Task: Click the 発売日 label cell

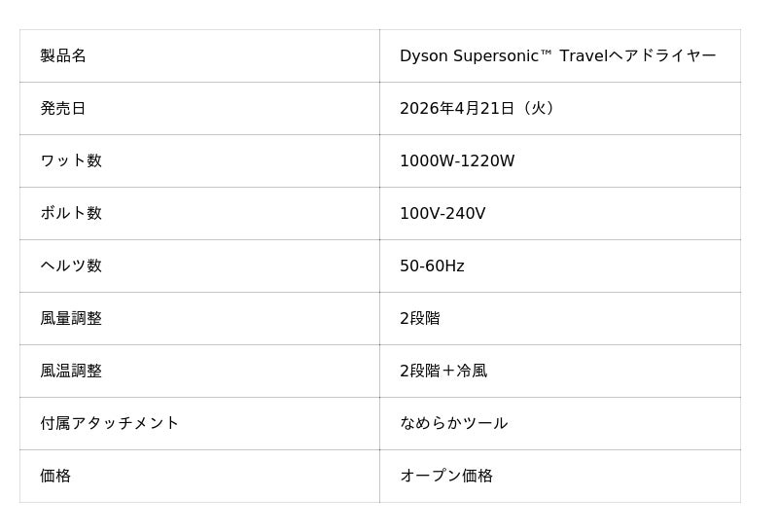Action: pos(63,109)
